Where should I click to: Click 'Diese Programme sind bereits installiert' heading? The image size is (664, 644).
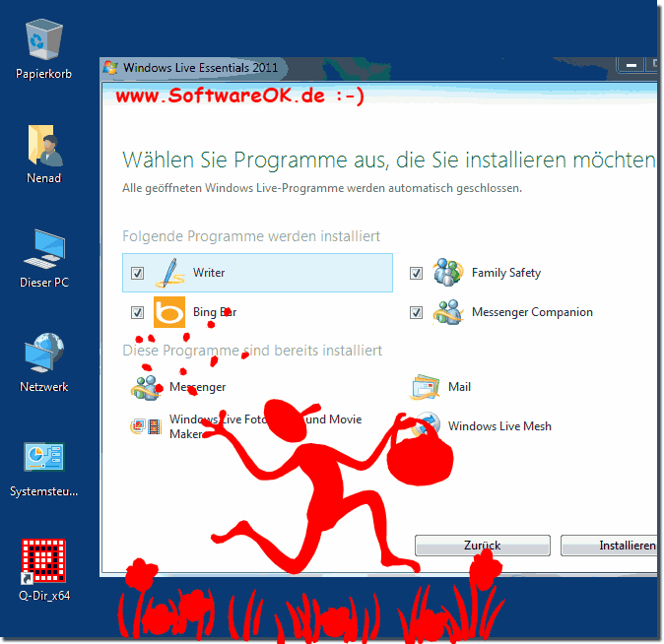(252, 351)
